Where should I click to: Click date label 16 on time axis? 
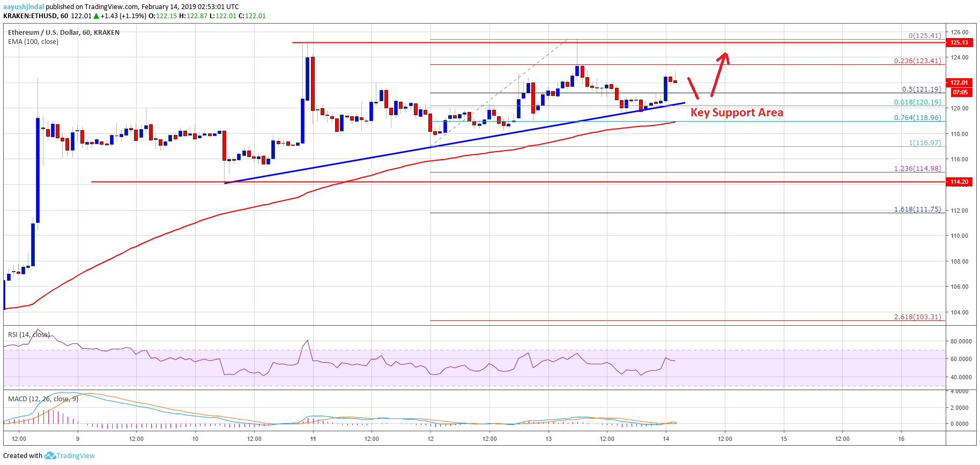[901, 439]
